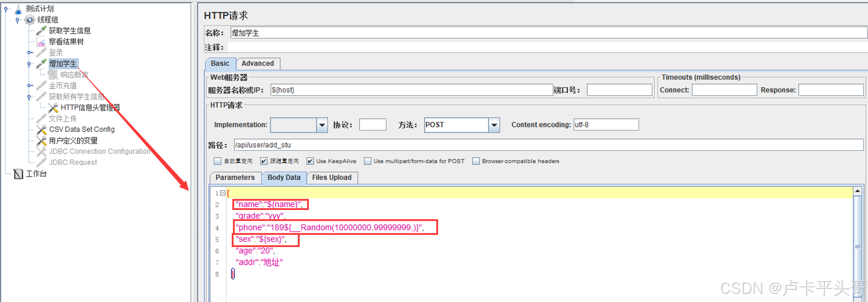Select 察看结果树 in the tree
Screen dimensions: 868x302
pos(66,42)
